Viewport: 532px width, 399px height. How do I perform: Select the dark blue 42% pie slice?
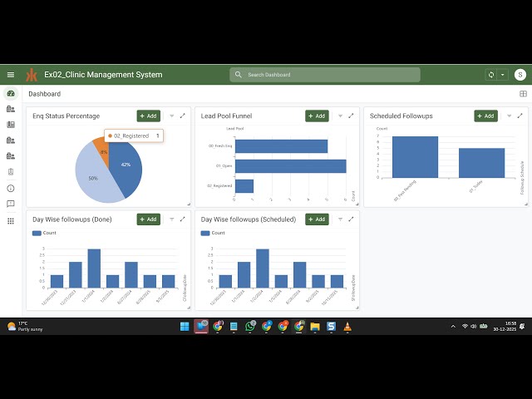coord(127,166)
